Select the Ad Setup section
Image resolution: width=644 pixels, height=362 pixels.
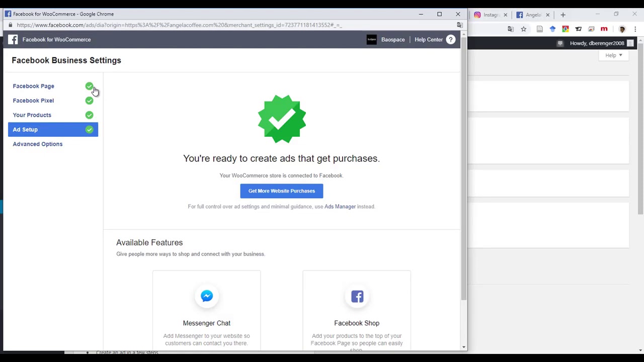coord(53,130)
